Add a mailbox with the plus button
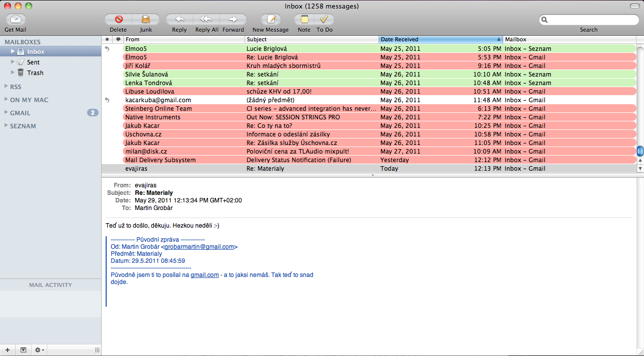Viewport: 644px width, 356px height. tap(8, 349)
